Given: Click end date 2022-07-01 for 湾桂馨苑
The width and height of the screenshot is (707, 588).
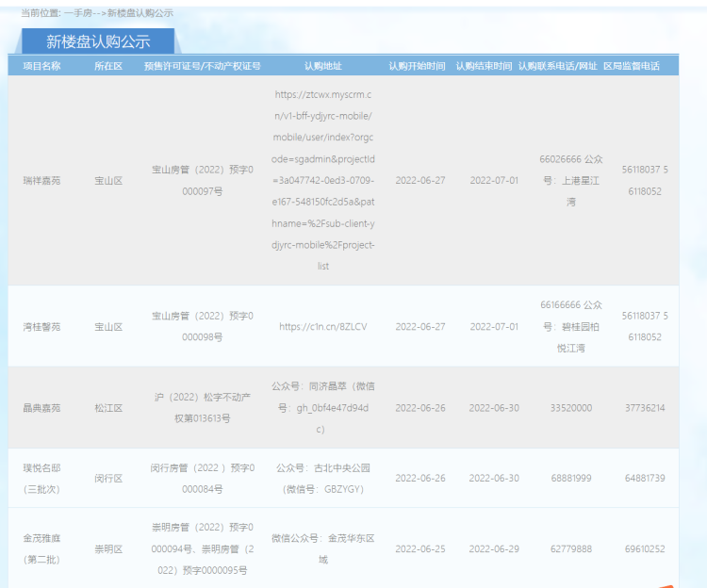Looking at the screenshot, I should click(494, 327).
